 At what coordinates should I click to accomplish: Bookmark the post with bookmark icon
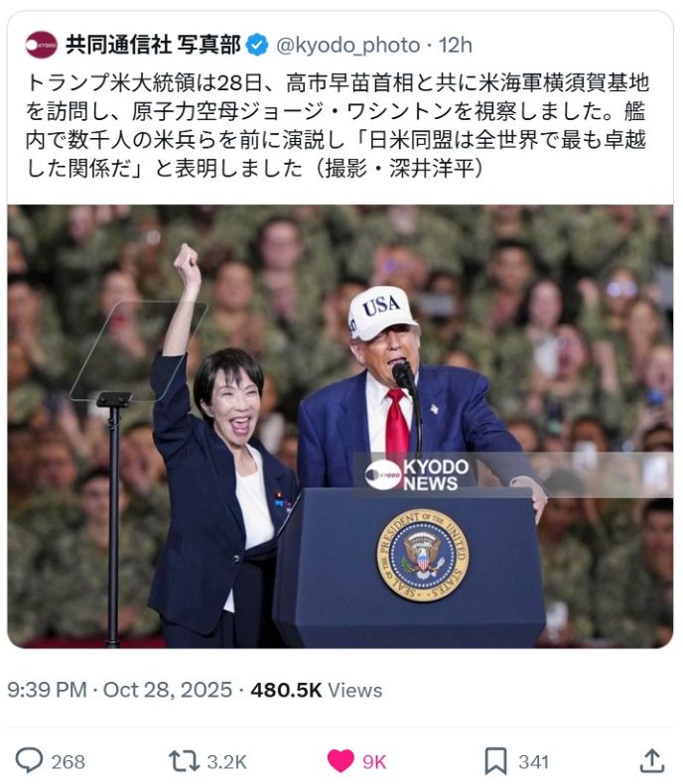[495, 761]
